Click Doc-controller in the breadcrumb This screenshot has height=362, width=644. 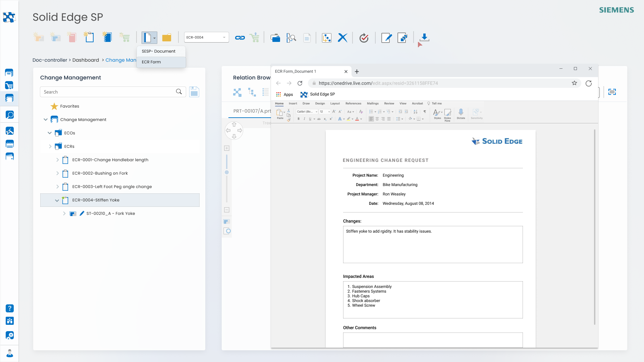[50, 60]
